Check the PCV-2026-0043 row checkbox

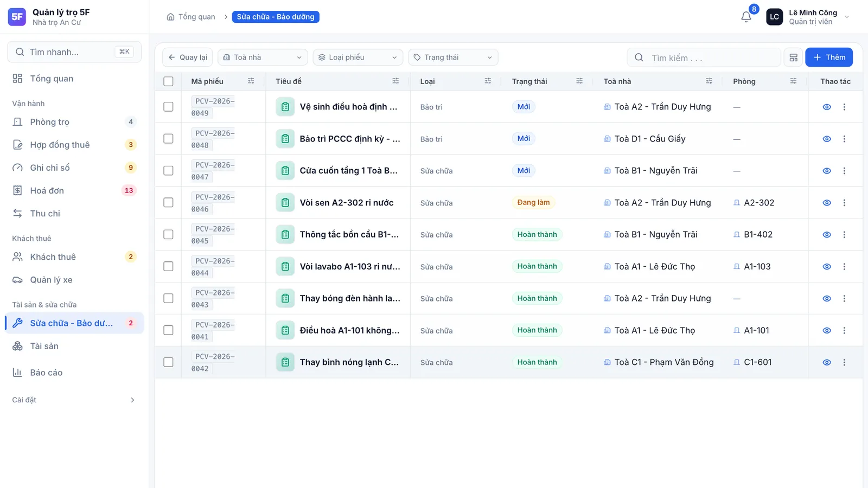pos(168,298)
